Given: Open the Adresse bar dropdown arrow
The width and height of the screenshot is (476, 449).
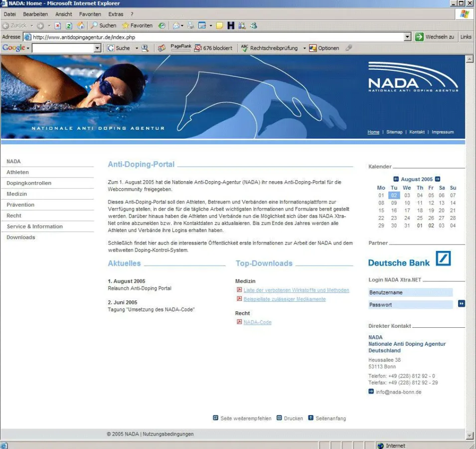Looking at the screenshot, I should (x=408, y=36).
